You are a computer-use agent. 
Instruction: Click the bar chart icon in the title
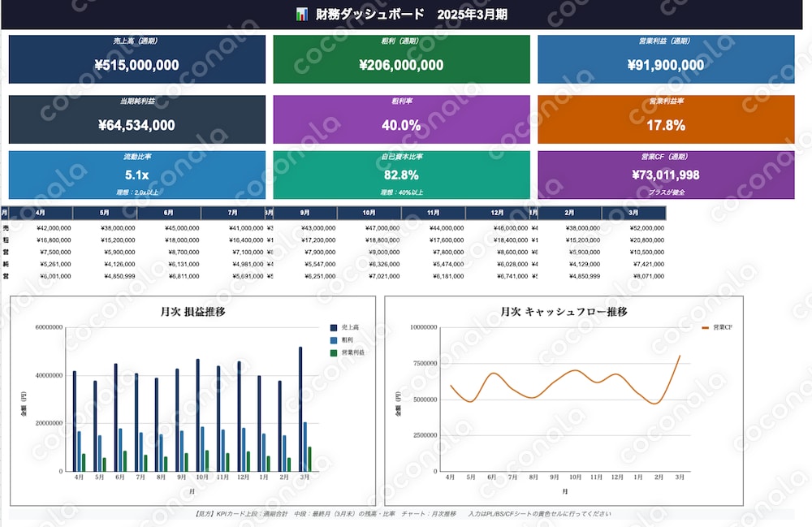coord(302,14)
